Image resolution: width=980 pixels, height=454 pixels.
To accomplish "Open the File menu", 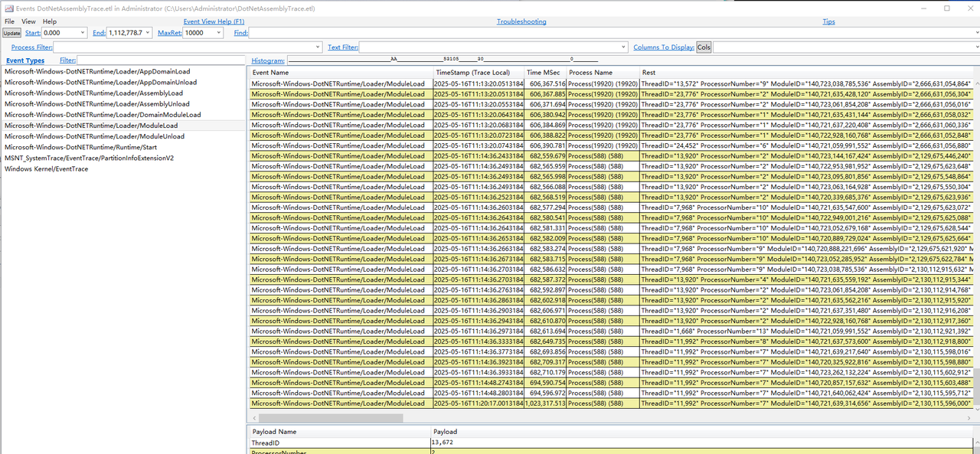I will [x=9, y=21].
